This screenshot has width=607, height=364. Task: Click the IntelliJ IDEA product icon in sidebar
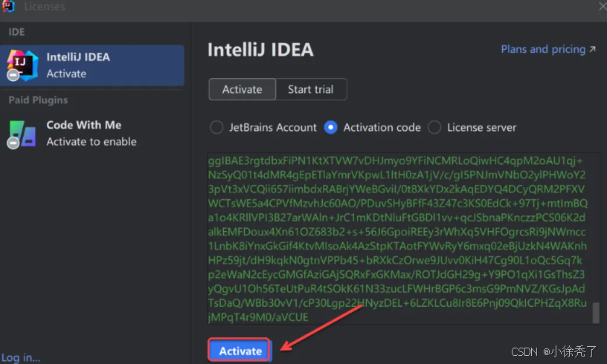[22, 65]
